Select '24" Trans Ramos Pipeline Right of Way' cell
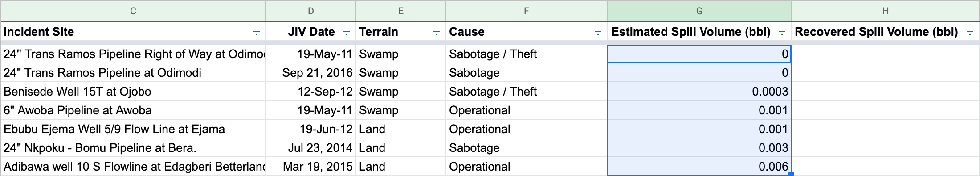980x176 pixels. [133, 54]
